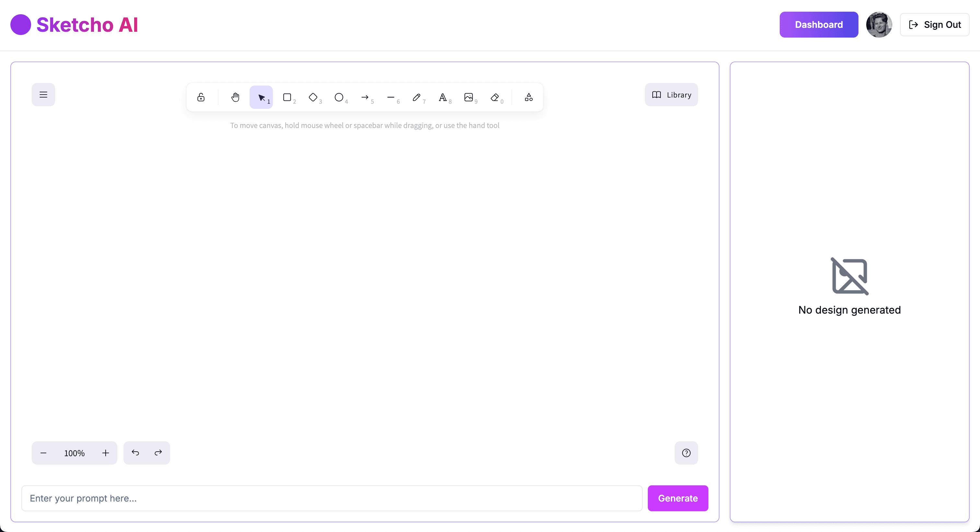Go to the Dashboard

point(819,25)
